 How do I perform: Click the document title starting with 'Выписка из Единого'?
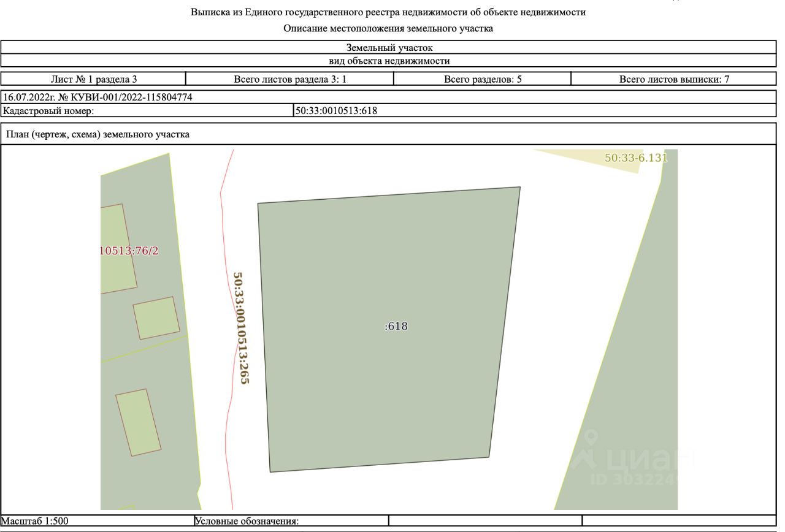(x=388, y=12)
